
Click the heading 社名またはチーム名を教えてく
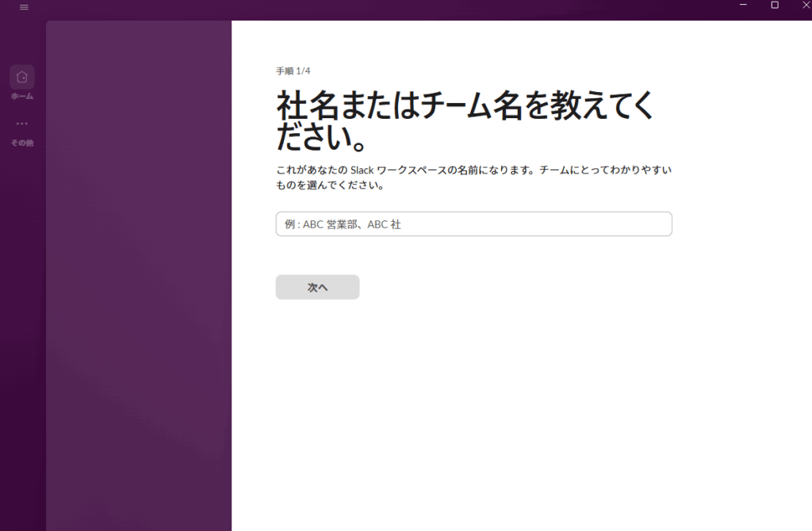(465, 105)
